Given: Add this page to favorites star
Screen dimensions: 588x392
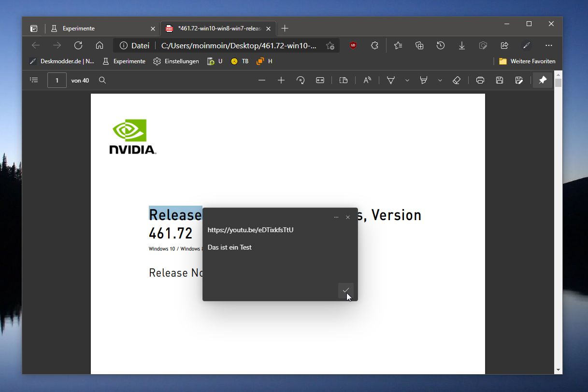Looking at the screenshot, I should pos(330,45).
